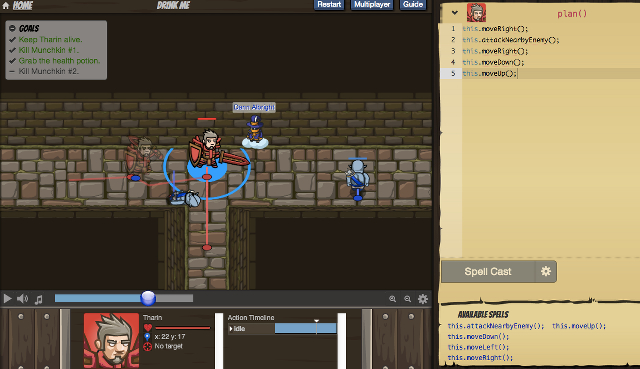Toggle music with the note icon
The height and width of the screenshot is (369, 640).
pos(38,300)
